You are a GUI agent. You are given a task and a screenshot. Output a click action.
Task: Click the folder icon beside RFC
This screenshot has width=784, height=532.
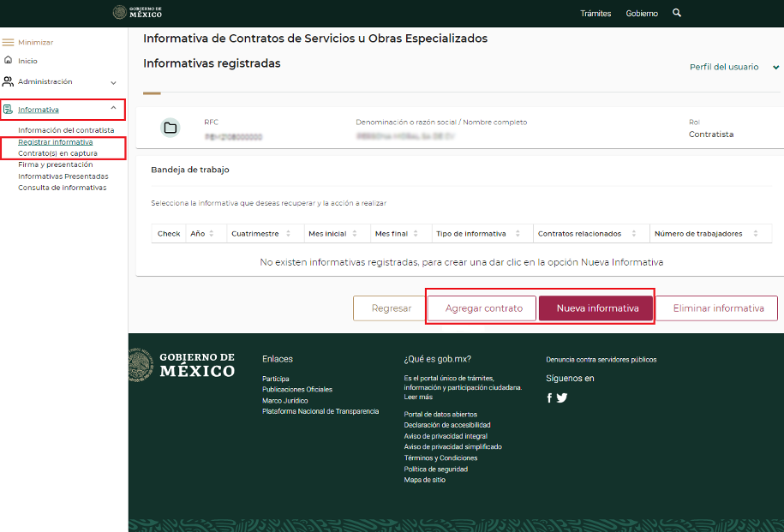click(170, 129)
